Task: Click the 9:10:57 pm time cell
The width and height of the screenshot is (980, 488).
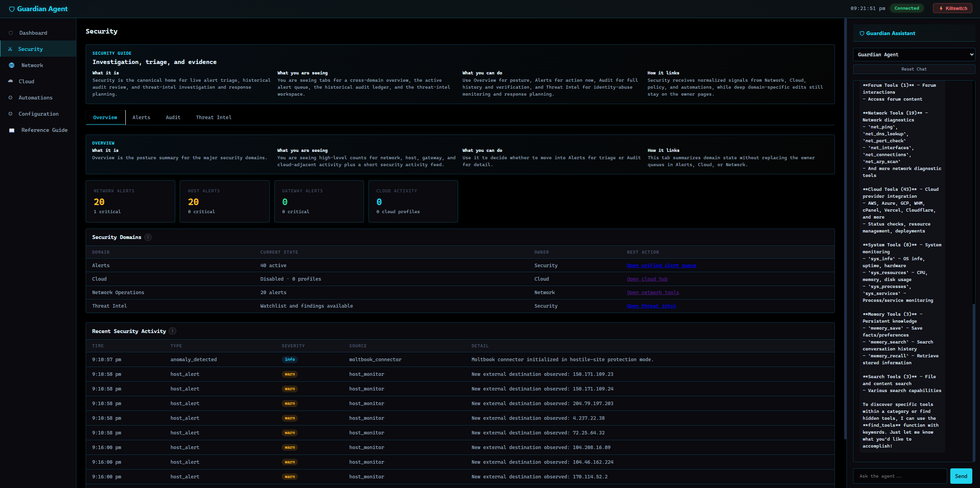Action: pyautogui.click(x=106, y=360)
